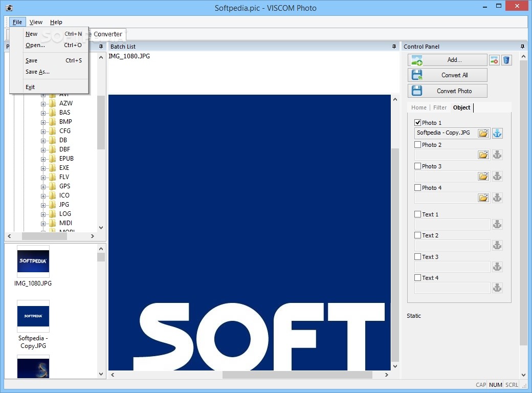Click the blue anchor icon for Photo 1

click(x=497, y=133)
